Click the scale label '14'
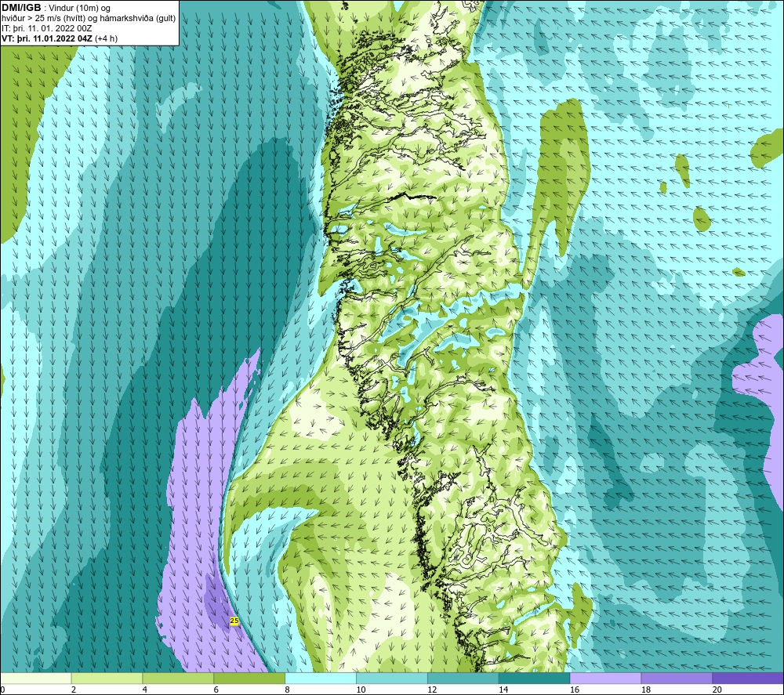The height and width of the screenshot is (695, 784). [x=503, y=690]
